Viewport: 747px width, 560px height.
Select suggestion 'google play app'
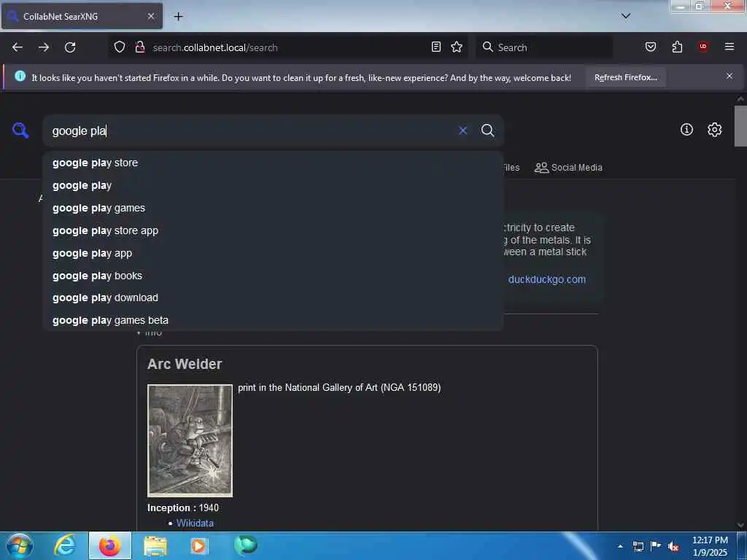pyautogui.click(x=273, y=253)
